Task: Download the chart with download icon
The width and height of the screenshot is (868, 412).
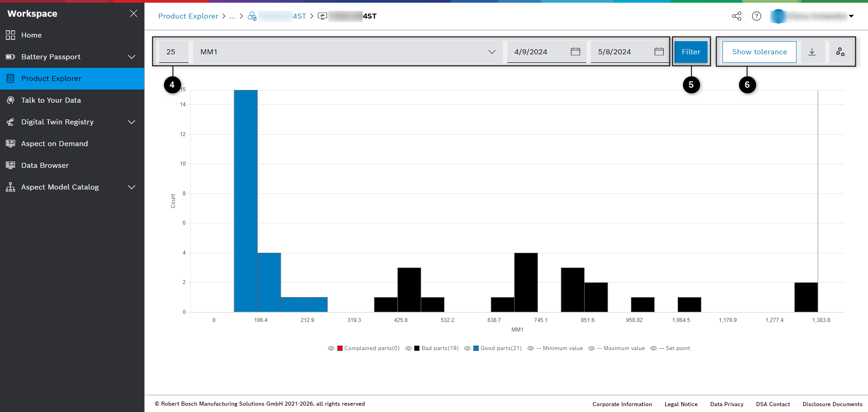Action: click(x=812, y=52)
